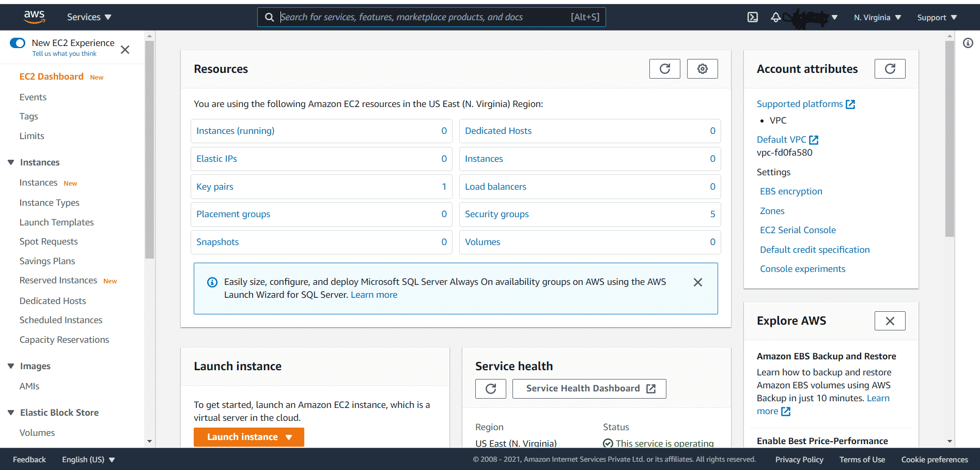Dismiss the SQL Server info banner
980x470 pixels.
[698, 282]
